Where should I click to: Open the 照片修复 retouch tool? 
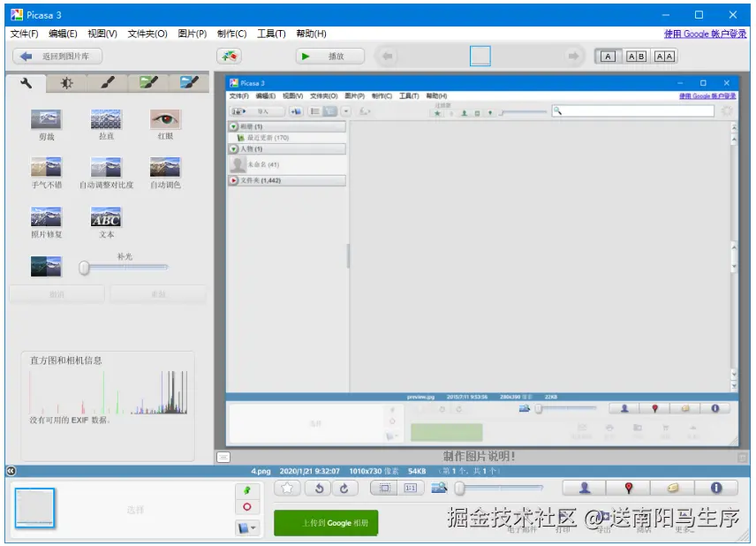coord(46,216)
